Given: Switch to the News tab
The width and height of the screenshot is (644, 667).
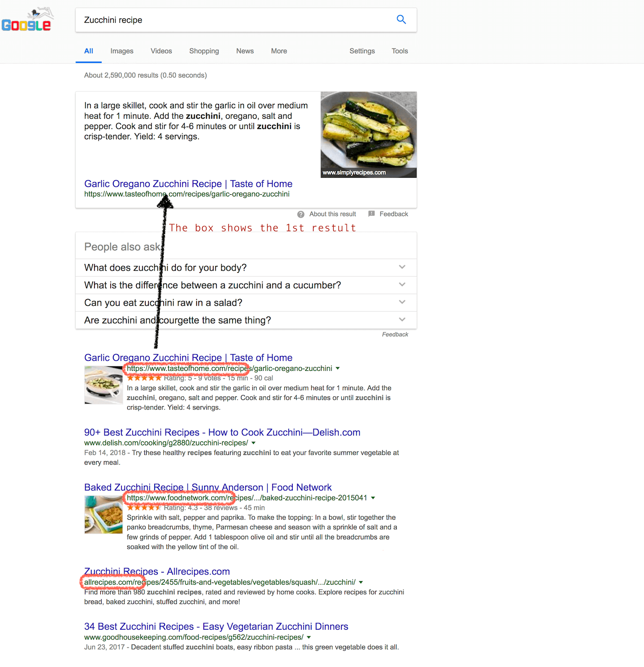Looking at the screenshot, I should (245, 51).
